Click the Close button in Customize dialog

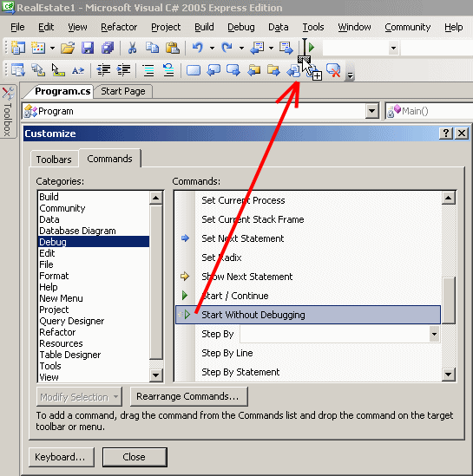pyautogui.click(x=135, y=457)
